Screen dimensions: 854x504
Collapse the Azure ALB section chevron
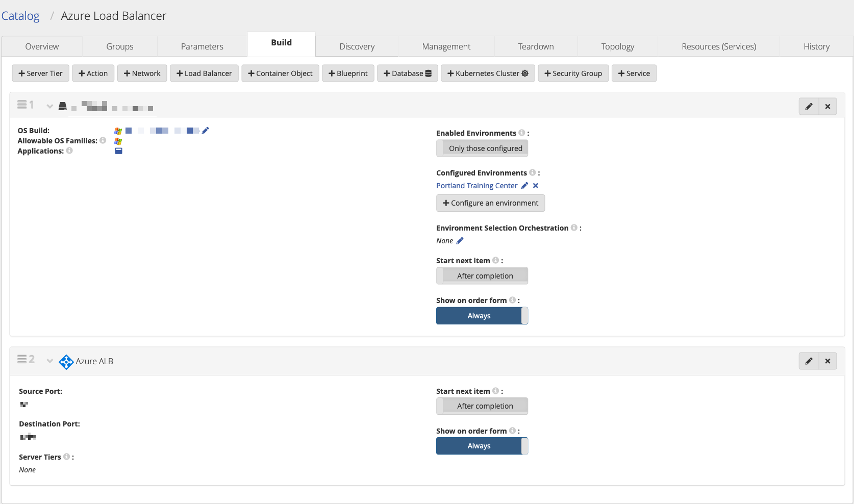(49, 361)
